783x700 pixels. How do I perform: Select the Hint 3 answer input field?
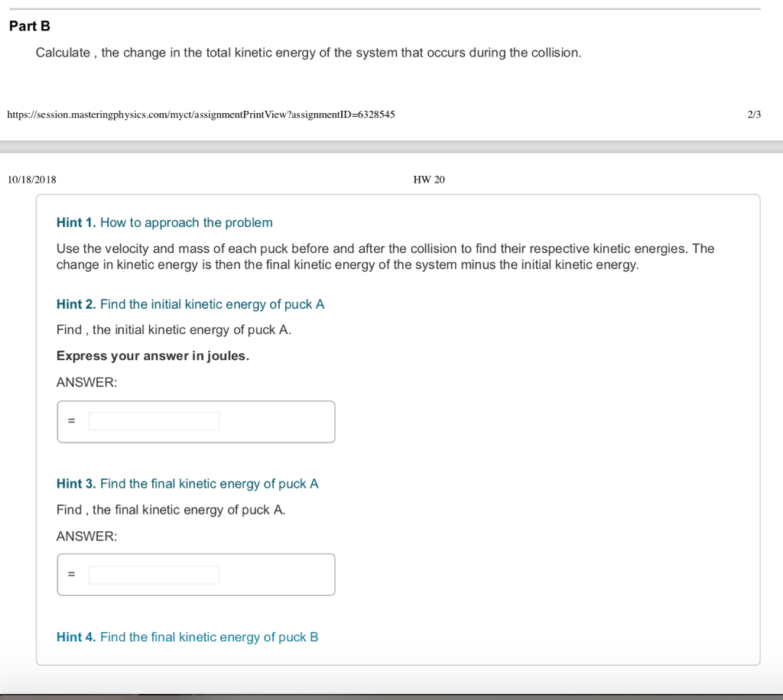pos(153,574)
